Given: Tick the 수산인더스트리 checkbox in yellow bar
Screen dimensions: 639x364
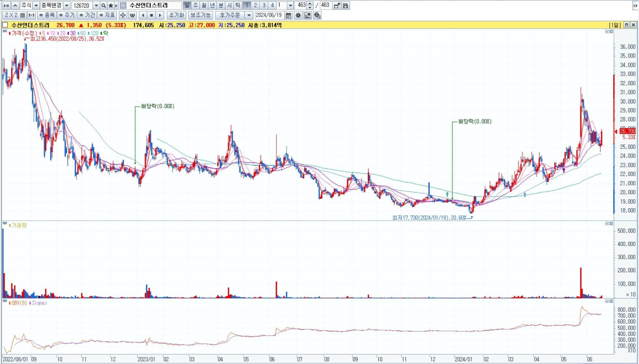Looking at the screenshot, I should tap(5, 25).
